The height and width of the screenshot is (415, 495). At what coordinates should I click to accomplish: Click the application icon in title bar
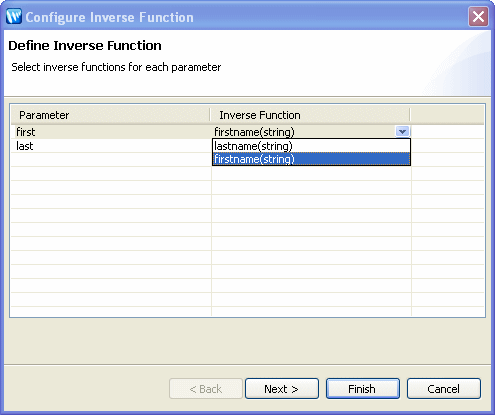(14, 17)
